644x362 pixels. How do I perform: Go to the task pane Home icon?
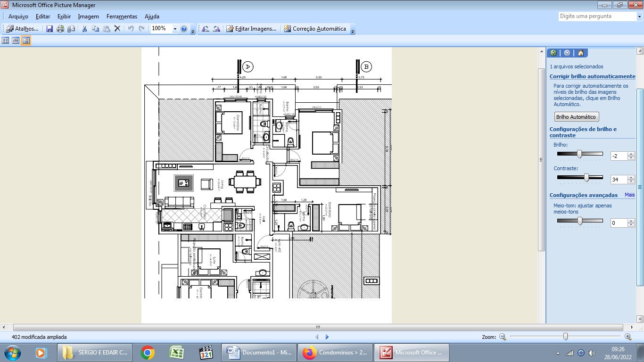click(x=581, y=53)
